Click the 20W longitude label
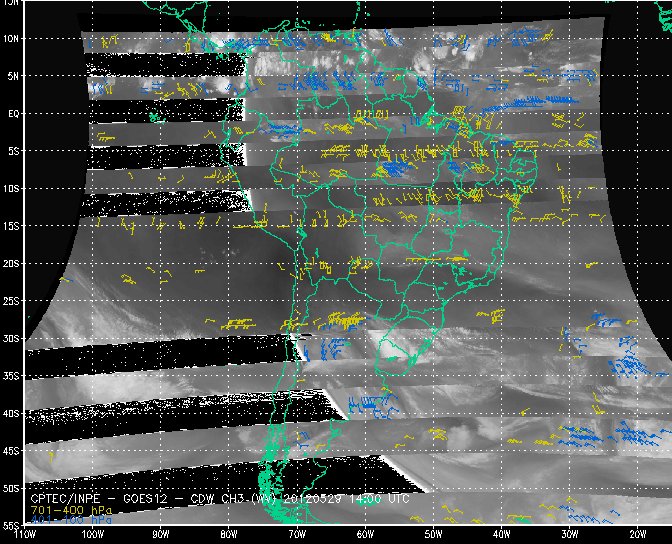 pos(638,534)
